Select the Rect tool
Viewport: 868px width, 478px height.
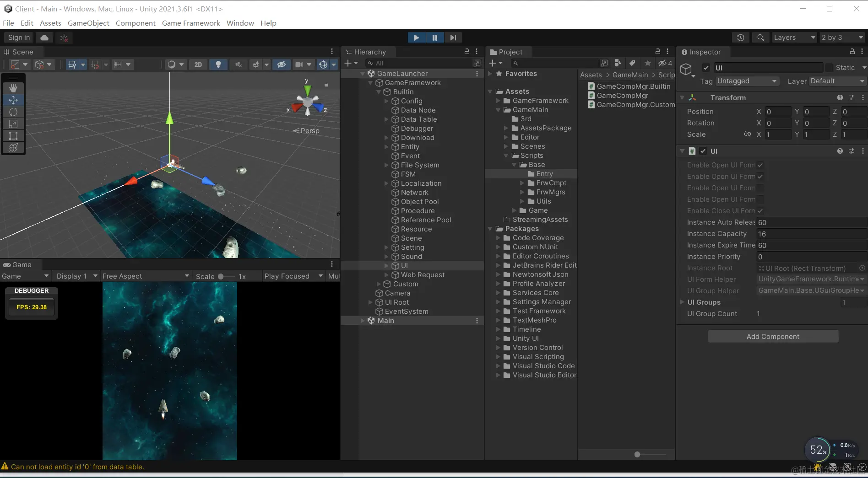click(x=13, y=135)
